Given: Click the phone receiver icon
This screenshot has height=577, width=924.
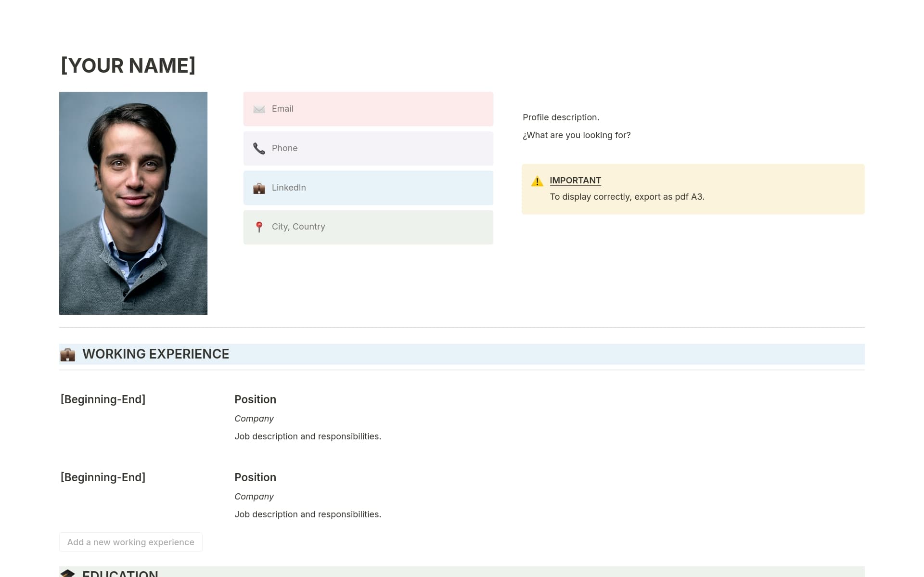Looking at the screenshot, I should [259, 148].
